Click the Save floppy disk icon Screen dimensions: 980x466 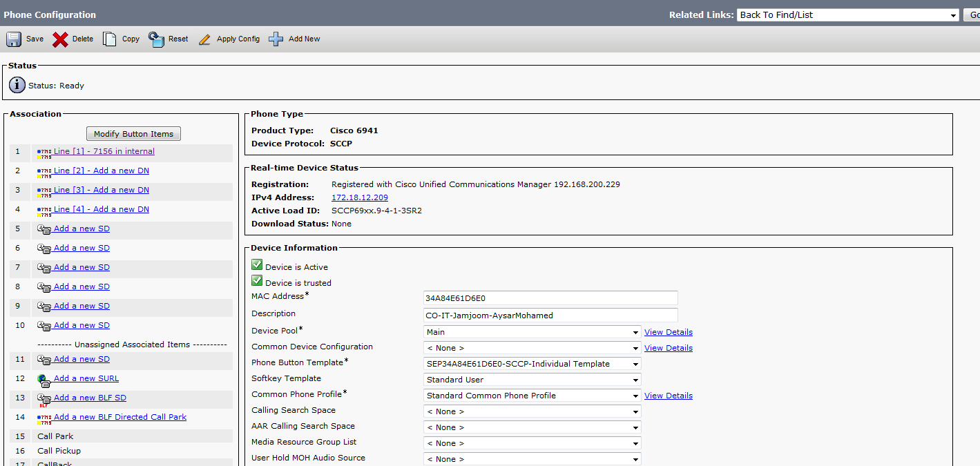14,39
